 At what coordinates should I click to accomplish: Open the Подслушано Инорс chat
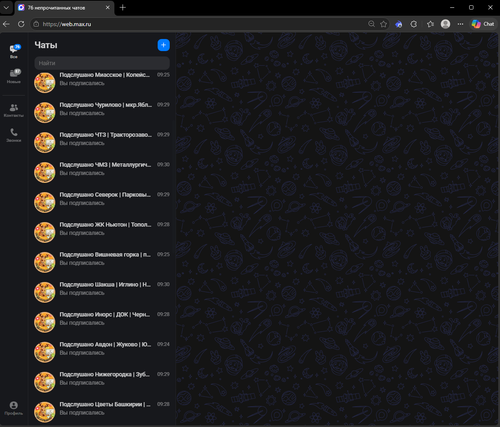[102, 322]
